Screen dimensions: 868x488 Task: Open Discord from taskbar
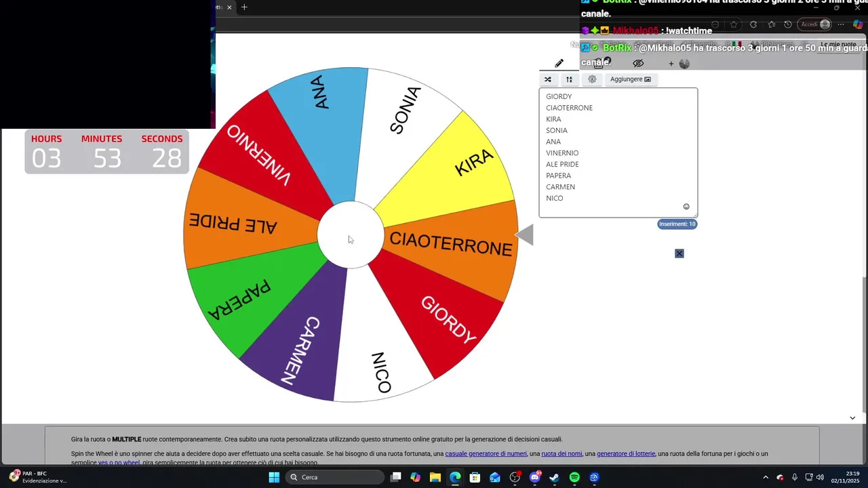535,477
